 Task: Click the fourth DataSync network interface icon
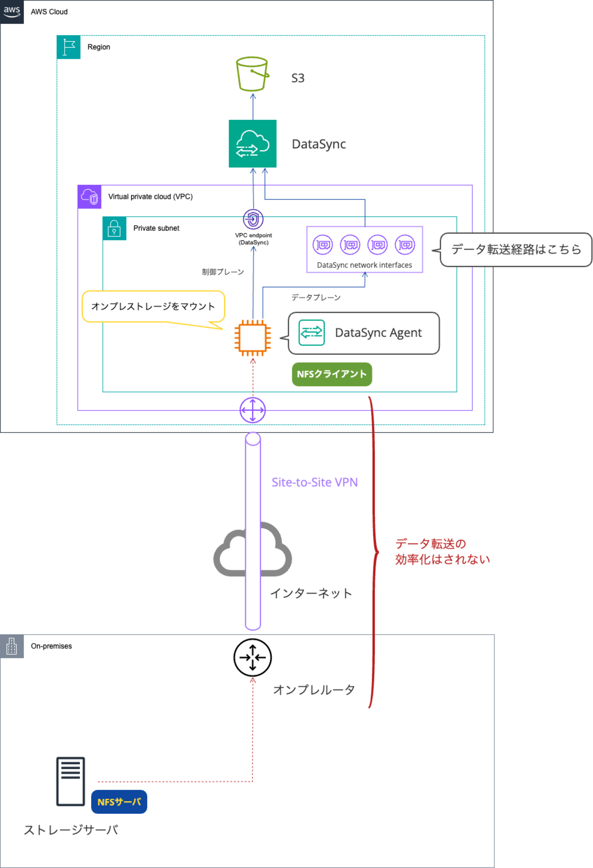tap(405, 245)
